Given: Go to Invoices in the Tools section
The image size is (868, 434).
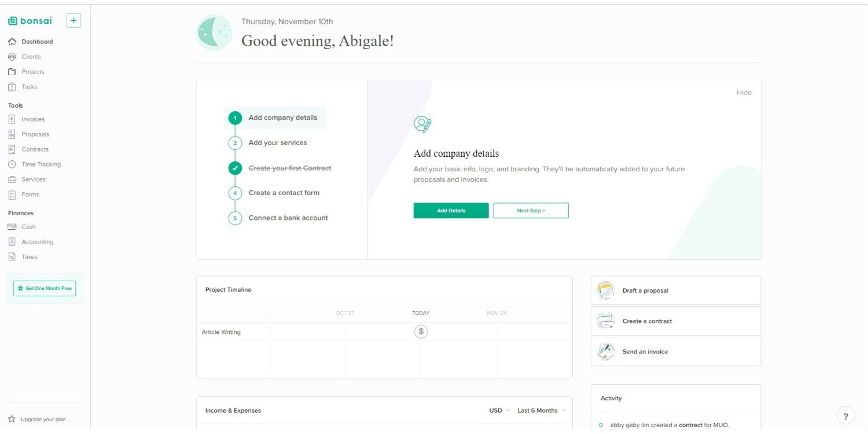Looking at the screenshot, I should (32, 119).
